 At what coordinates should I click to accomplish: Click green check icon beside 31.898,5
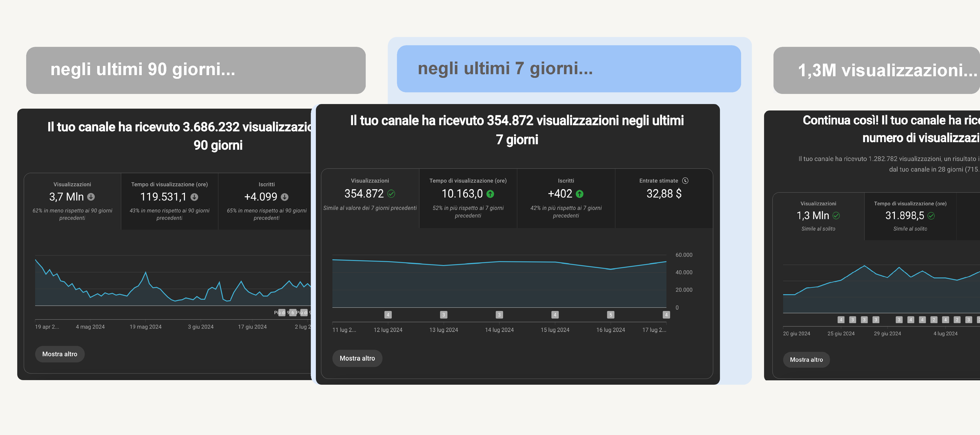pyautogui.click(x=931, y=216)
